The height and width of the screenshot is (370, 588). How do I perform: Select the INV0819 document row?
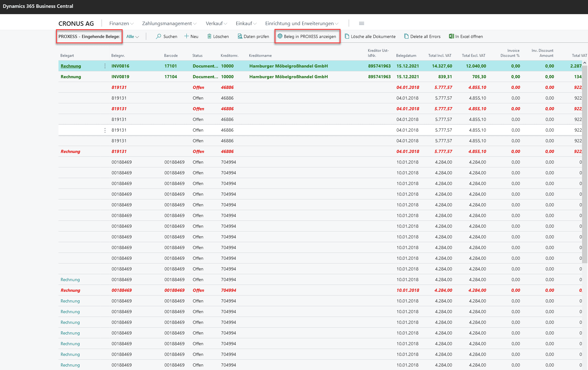[x=120, y=77]
